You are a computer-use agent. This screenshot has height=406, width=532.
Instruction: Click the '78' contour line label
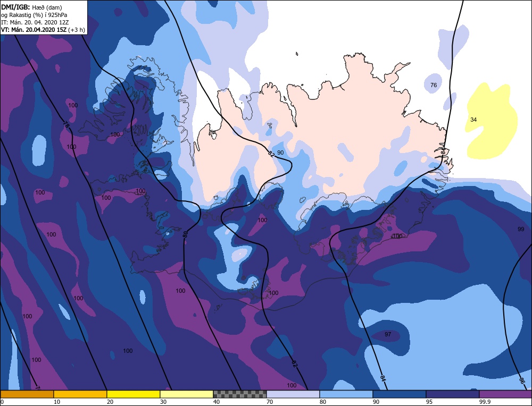coord(66,125)
